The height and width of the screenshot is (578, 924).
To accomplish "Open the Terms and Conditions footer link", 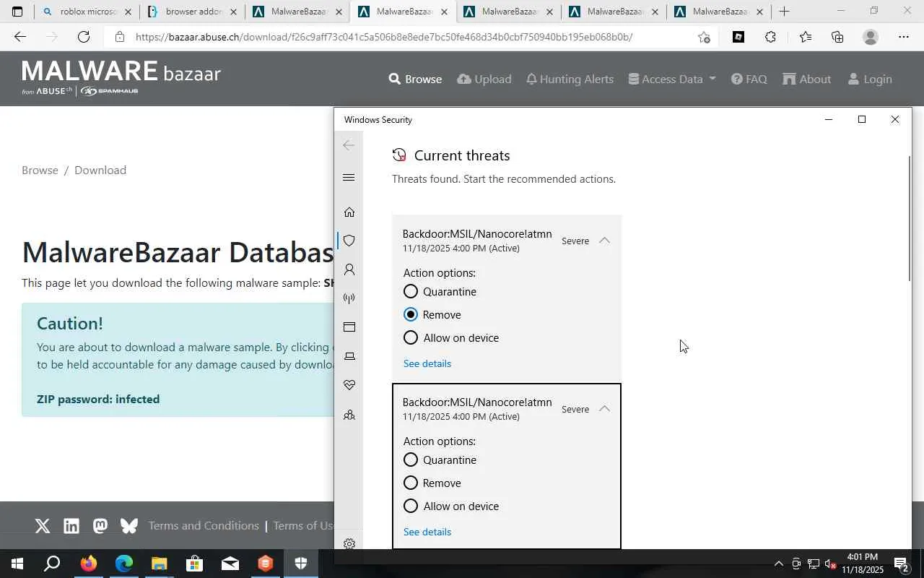I will (x=204, y=526).
